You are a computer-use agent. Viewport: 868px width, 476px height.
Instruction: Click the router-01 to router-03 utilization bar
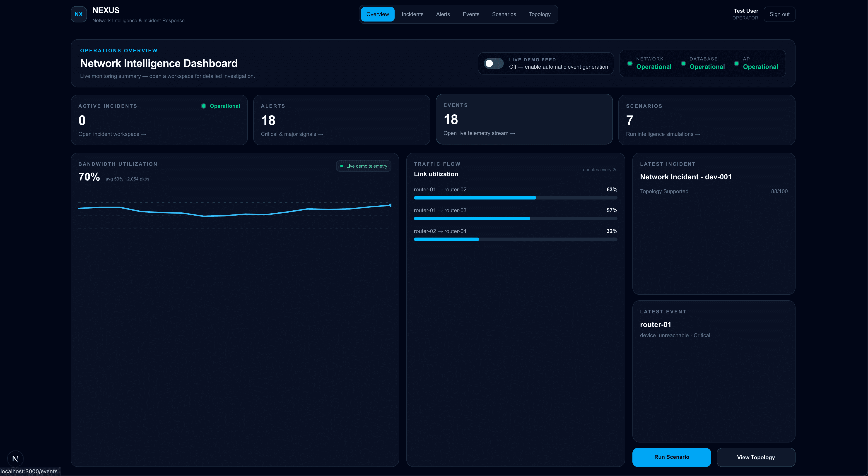pos(516,219)
